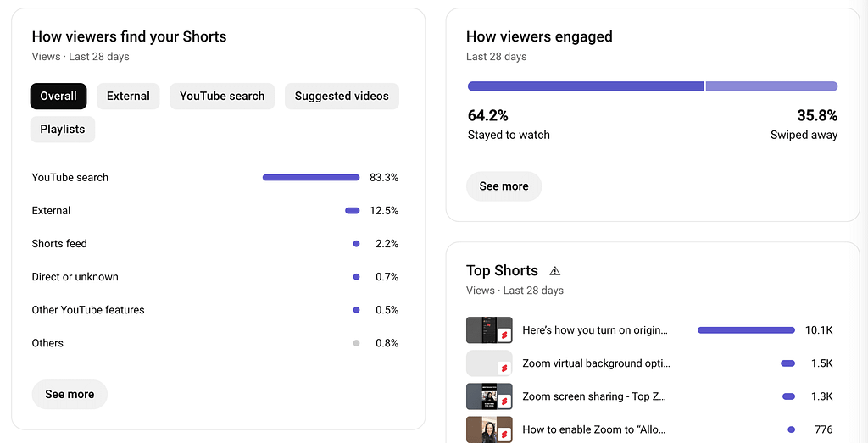The height and width of the screenshot is (443, 868).
Task: Open the Playlists filter chip
Action: [x=63, y=130]
